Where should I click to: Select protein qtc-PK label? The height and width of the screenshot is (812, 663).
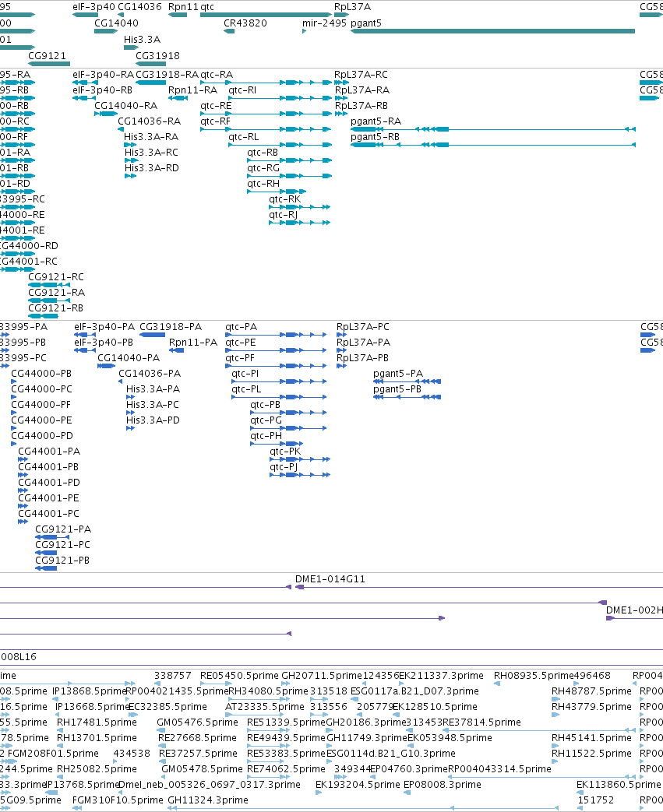(285, 451)
